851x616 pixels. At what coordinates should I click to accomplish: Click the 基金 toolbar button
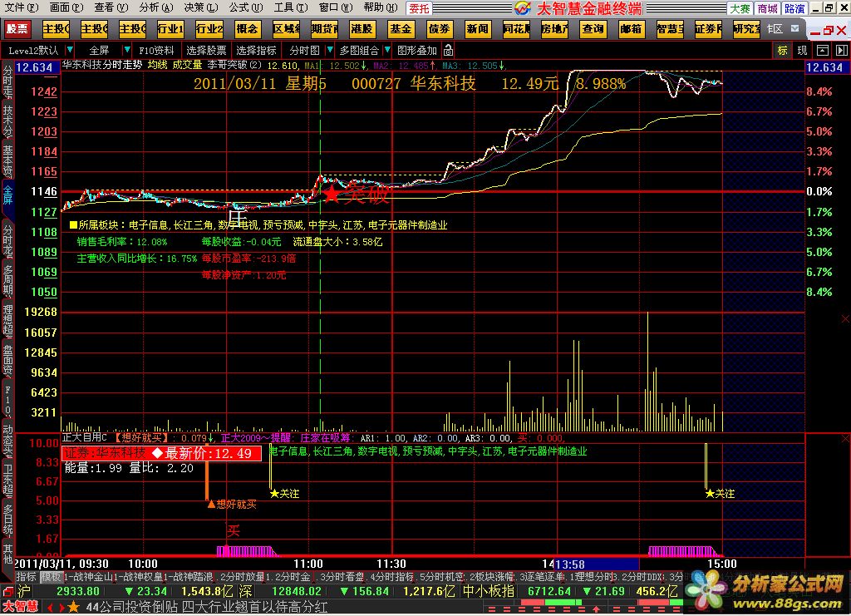[401, 29]
